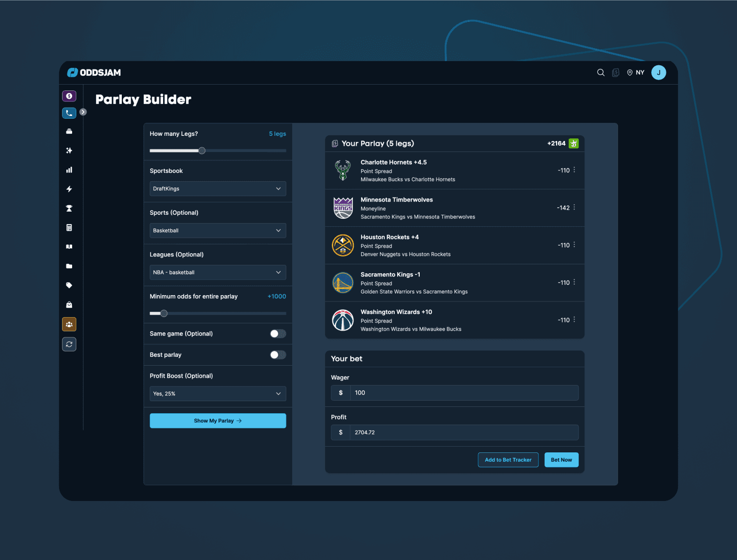The height and width of the screenshot is (560, 737).
Task: Open the user avatar J menu
Action: point(659,73)
